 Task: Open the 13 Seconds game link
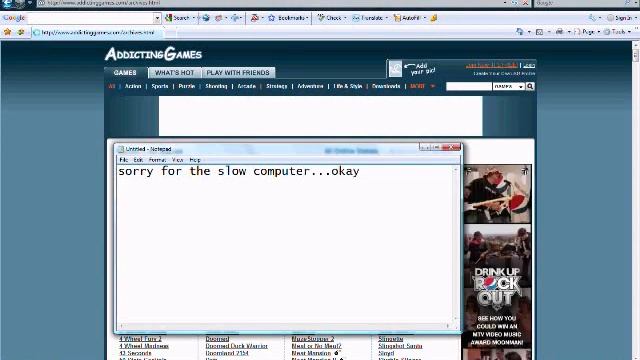(x=135, y=353)
